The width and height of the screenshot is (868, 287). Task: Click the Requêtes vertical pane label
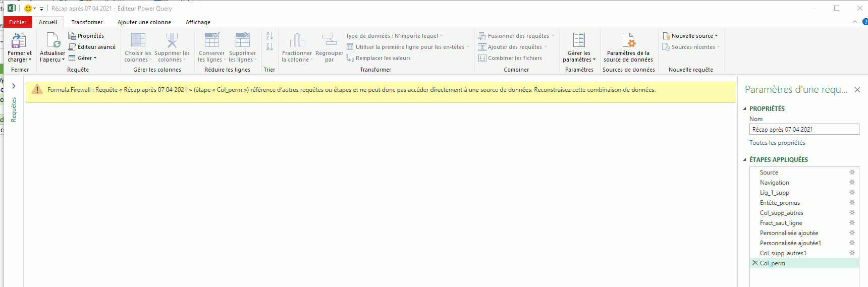tap(14, 109)
